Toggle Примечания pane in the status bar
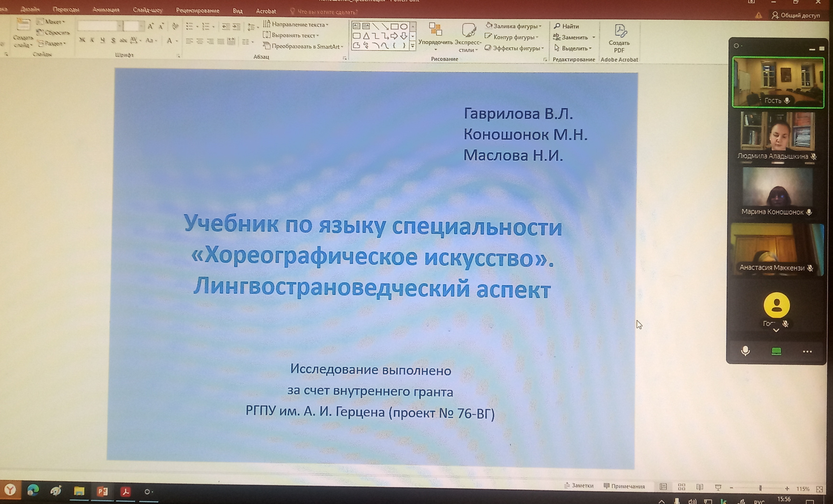Image resolution: width=833 pixels, height=504 pixels. [624, 486]
